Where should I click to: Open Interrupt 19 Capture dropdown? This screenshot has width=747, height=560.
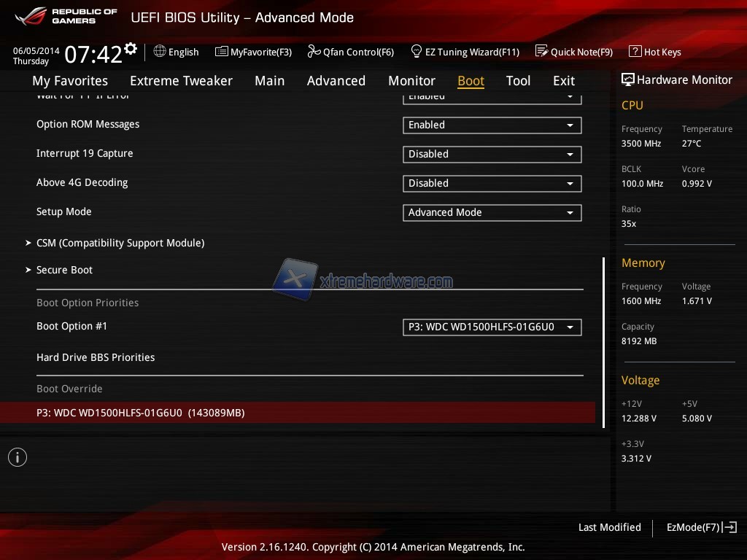(492, 155)
